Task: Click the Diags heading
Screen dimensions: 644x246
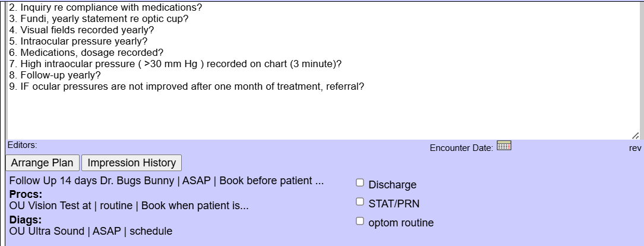Action: point(26,220)
